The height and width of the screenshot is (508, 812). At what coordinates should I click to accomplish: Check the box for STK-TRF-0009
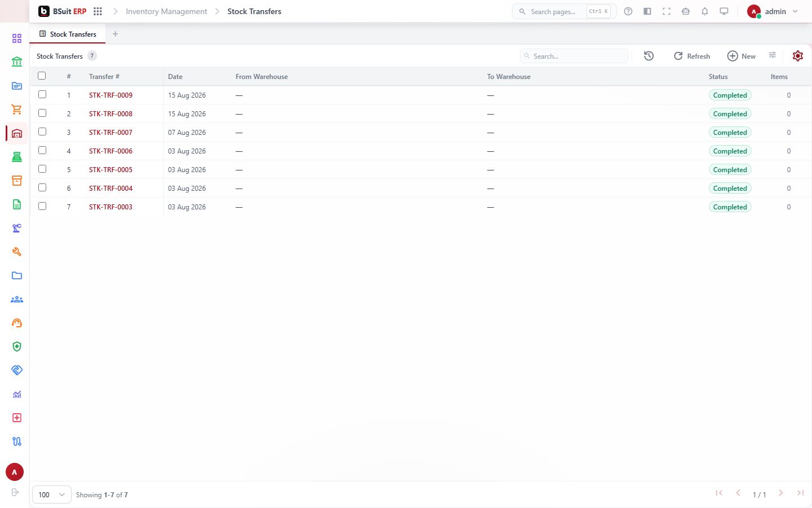coord(42,94)
